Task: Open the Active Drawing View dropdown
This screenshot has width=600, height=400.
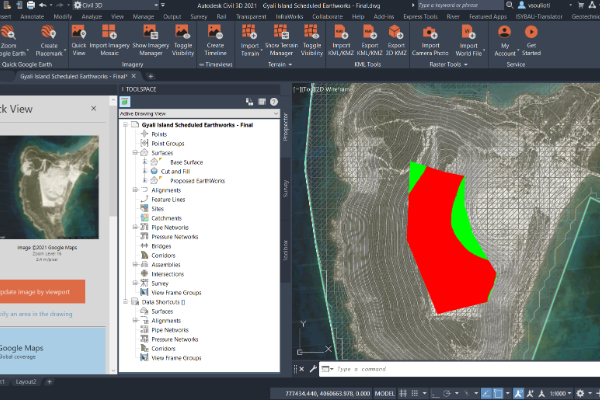Action: point(198,114)
